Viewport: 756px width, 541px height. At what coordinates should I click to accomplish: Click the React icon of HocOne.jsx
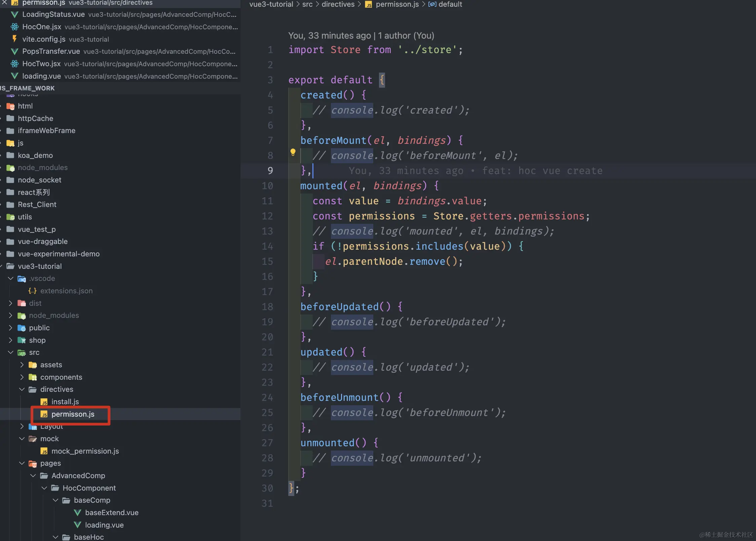pyautogui.click(x=14, y=27)
